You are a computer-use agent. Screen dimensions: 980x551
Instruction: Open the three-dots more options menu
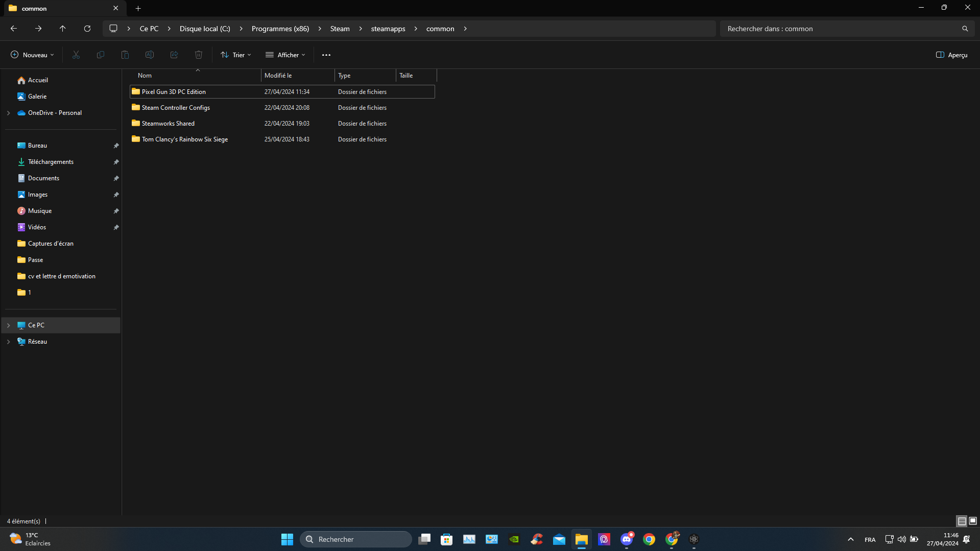326,55
